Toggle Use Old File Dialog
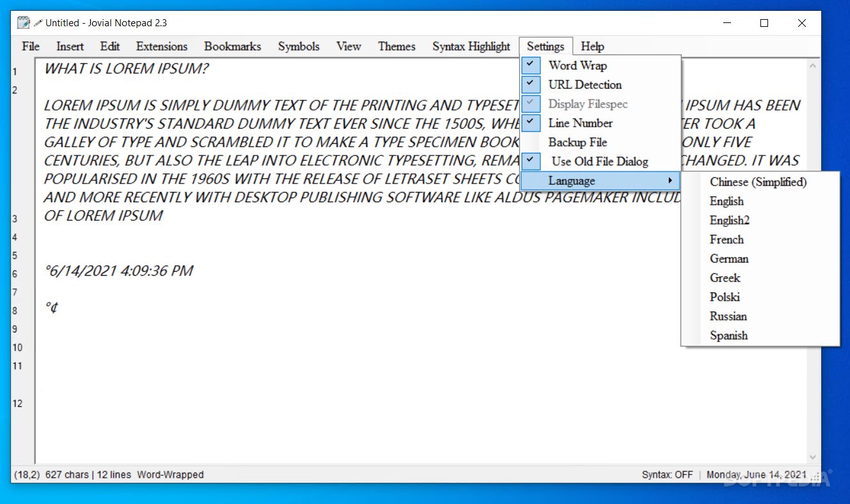Viewport: 850px width, 504px height. click(600, 161)
